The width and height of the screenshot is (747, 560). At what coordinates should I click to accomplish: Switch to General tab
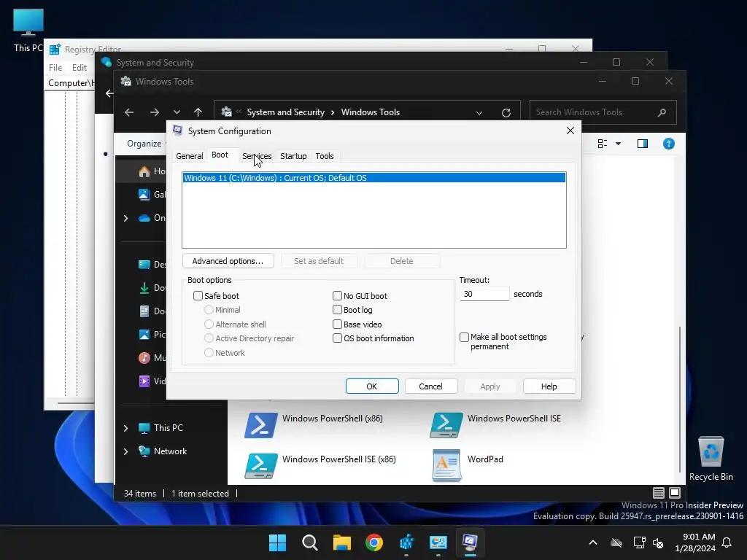189,156
